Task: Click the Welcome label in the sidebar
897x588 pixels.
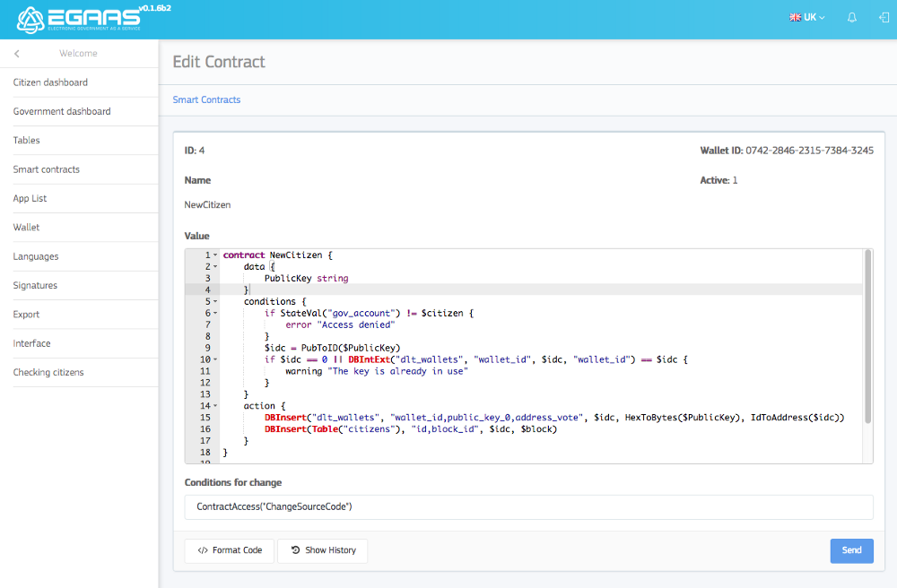Action: [78, 54]
